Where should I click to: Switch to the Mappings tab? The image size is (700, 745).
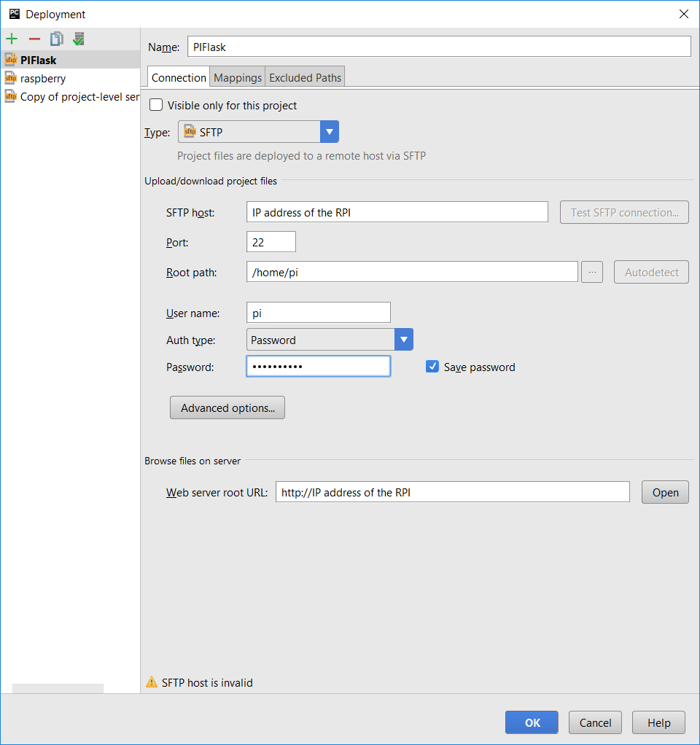tap(238, 77)
